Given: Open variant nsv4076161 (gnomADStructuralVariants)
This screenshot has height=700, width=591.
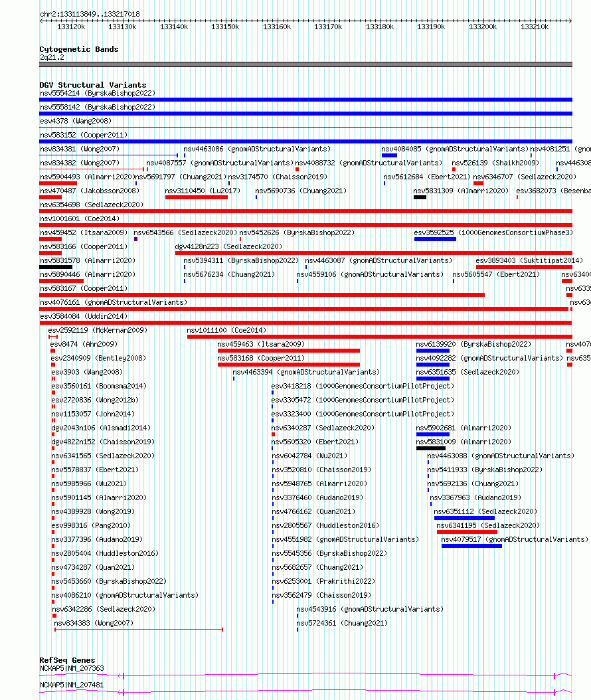Looking at the screenshot, I should point(114,302).
